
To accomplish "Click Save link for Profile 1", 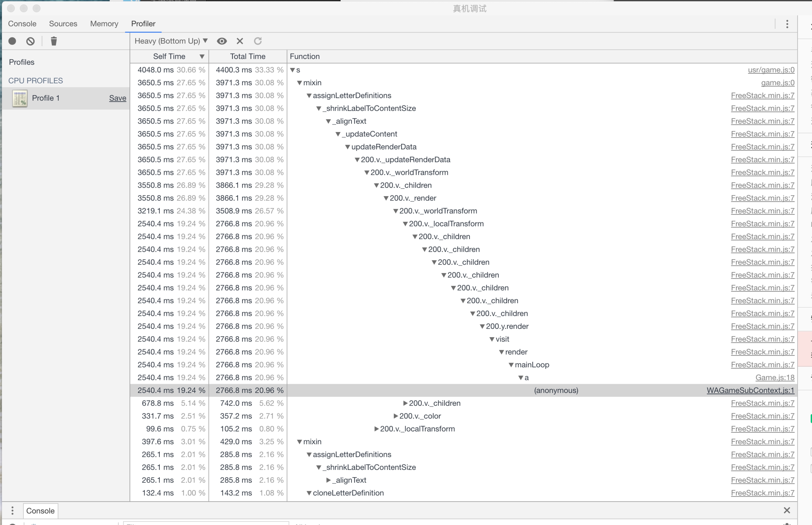I will [117, 98].
